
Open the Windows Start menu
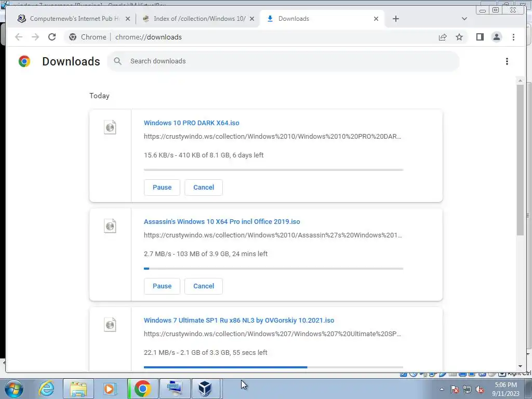pos(14,389)
